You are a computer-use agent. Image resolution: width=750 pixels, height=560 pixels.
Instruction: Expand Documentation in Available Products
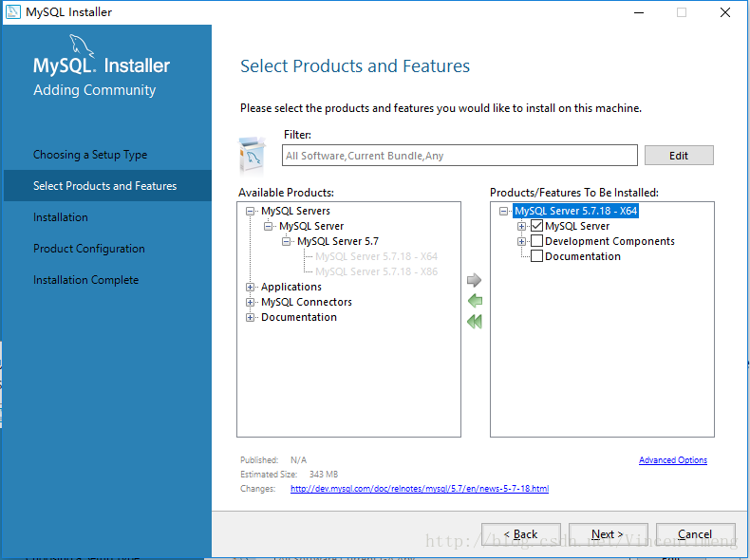tap(251, 317)
